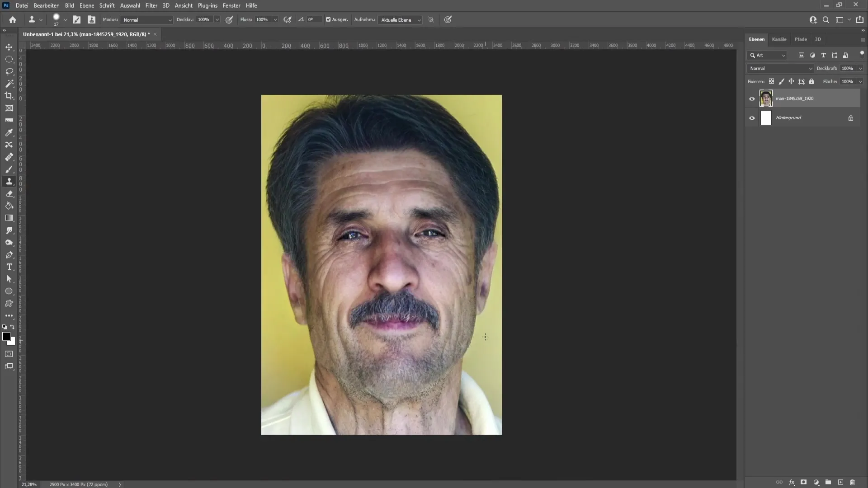
Task: Select the Smudge tool
Action: (x=9, y=230)
